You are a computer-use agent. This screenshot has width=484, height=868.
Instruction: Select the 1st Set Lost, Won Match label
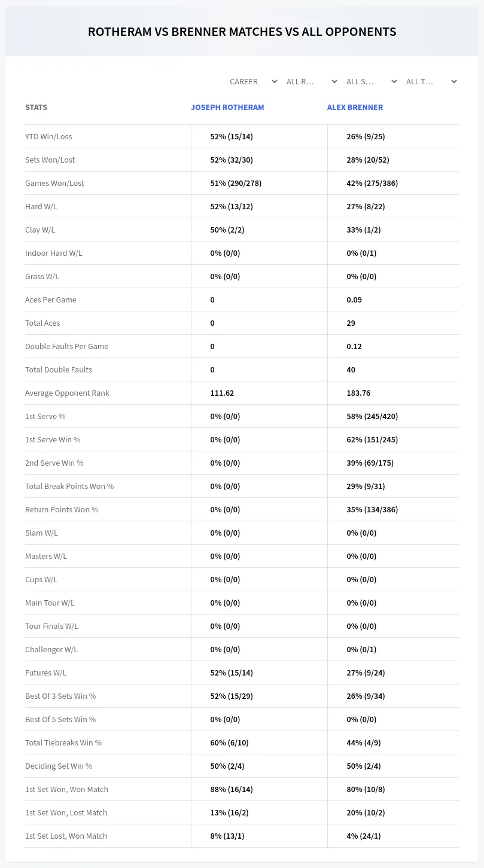[66, 836]
